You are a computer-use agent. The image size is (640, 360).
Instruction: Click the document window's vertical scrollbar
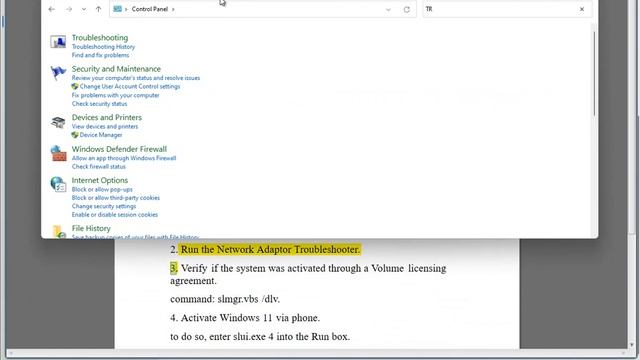(633, 176)
